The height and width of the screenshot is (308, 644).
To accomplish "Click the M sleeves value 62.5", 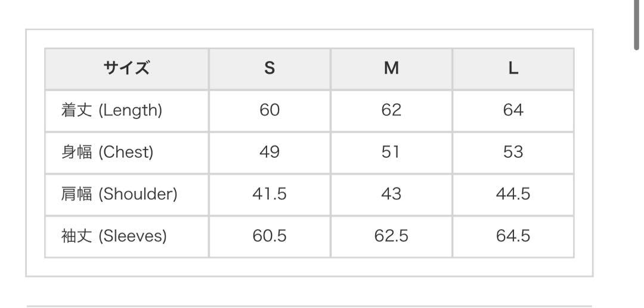I will [x=391, y=237].
